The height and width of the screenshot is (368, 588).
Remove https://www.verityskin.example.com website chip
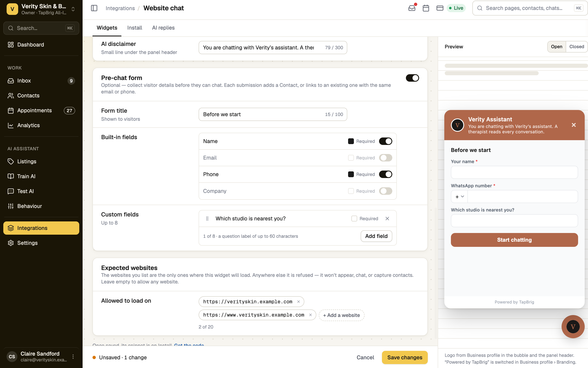[x=310, y=315]
